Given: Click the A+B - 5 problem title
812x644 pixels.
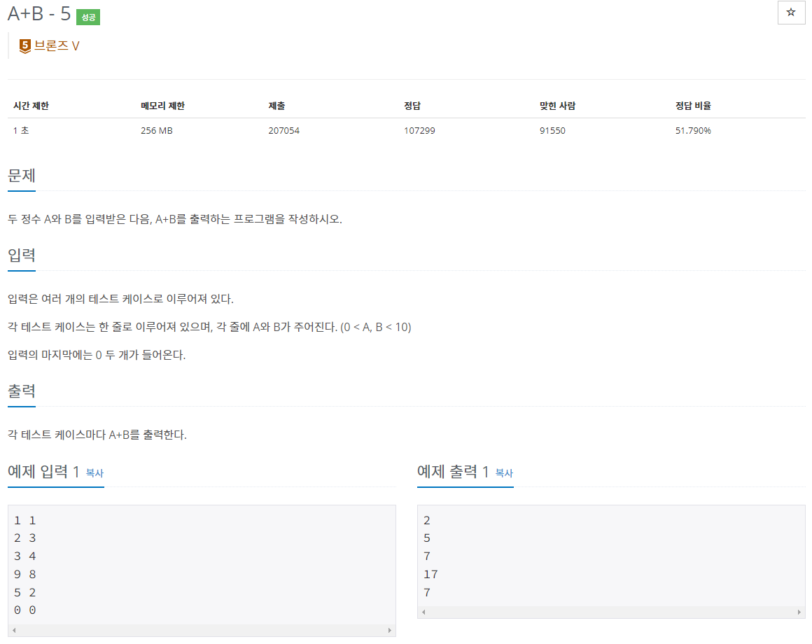Looking at the screenshot, I should coord(38,14).
